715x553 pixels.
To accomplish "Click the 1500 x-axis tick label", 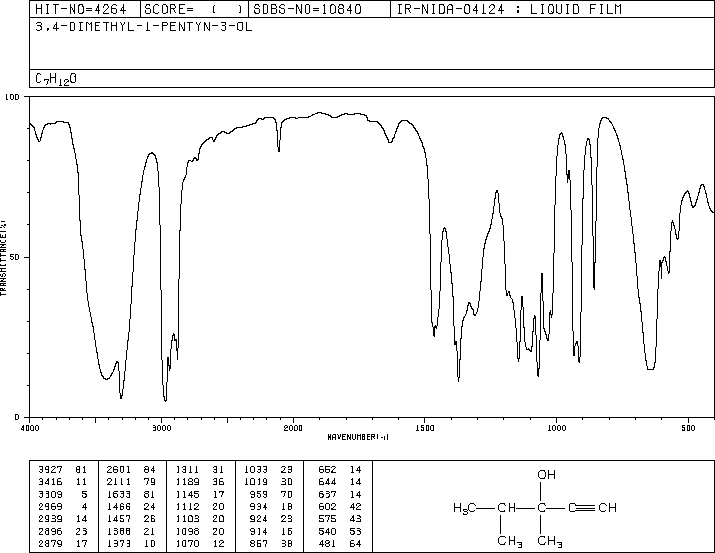I will pyautogui.click(x=425, y=428).
